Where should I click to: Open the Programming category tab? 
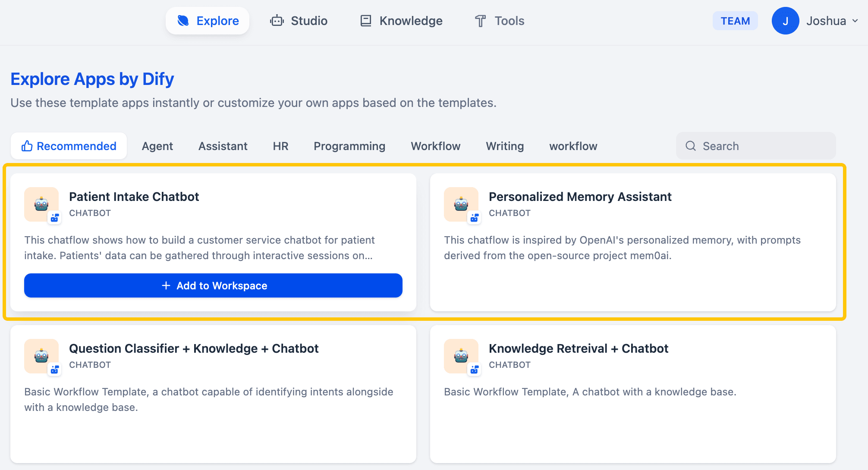[x=349, y=146]
